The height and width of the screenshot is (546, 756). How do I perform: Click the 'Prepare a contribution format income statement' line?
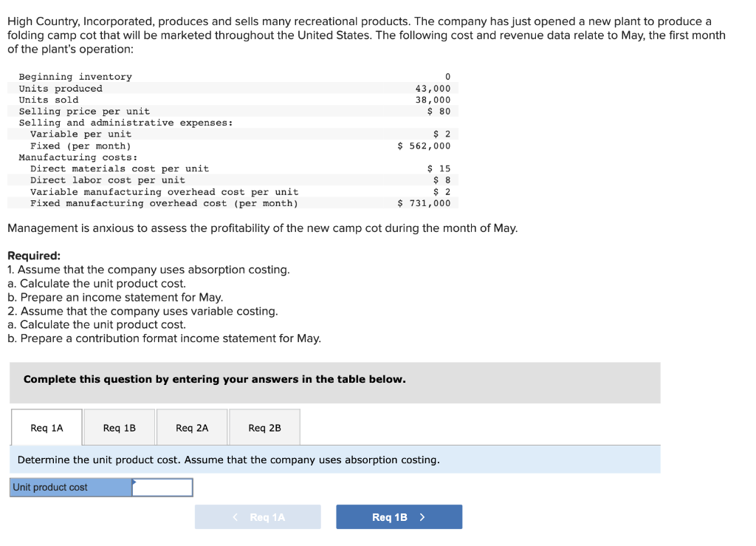tap(165, 338)
